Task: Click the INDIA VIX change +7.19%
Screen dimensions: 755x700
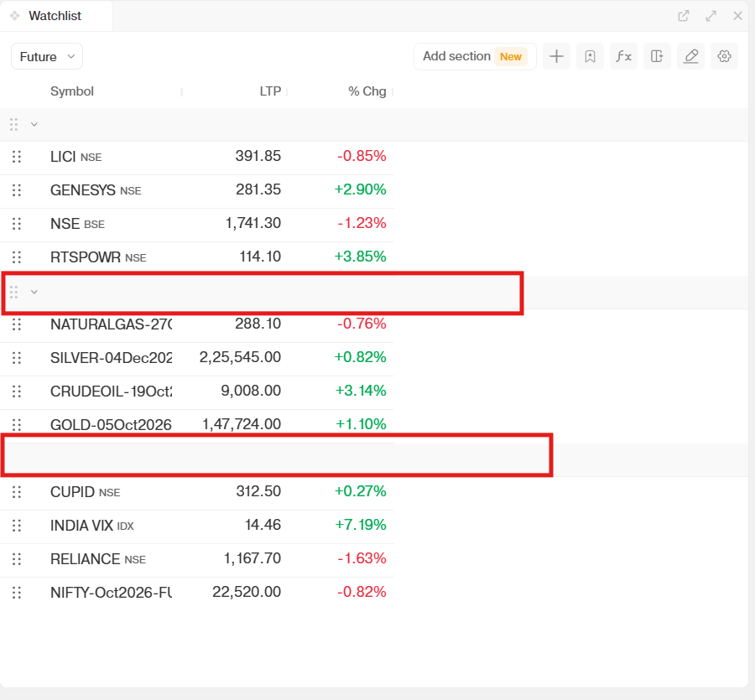Action: point(361,525)
